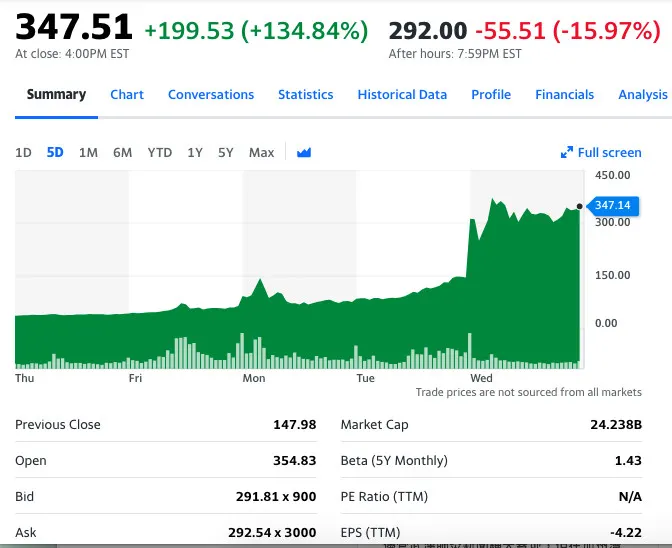Switch chart range to 1M
This screenshot has width=672, height=548.
88,153
